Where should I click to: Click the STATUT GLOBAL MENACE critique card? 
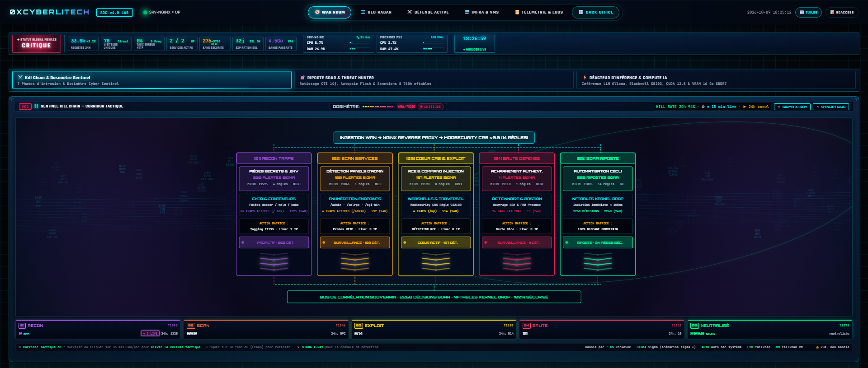37,44
